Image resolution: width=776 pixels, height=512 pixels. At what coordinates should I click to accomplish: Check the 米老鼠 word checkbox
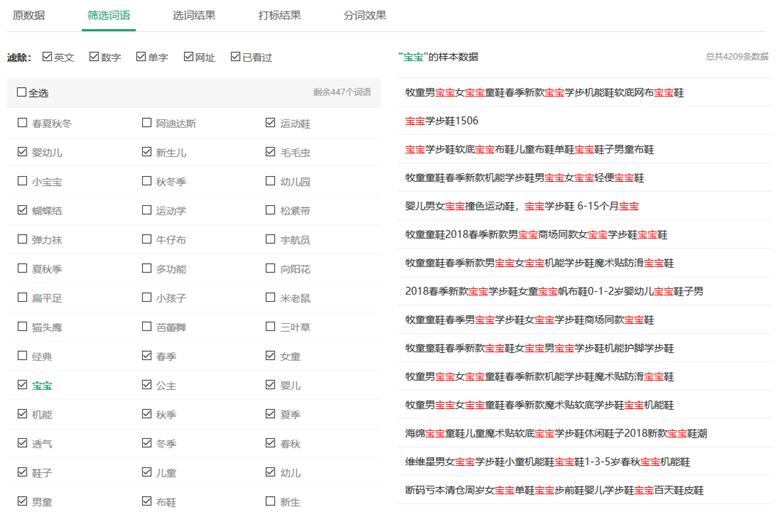coord(270,297)
